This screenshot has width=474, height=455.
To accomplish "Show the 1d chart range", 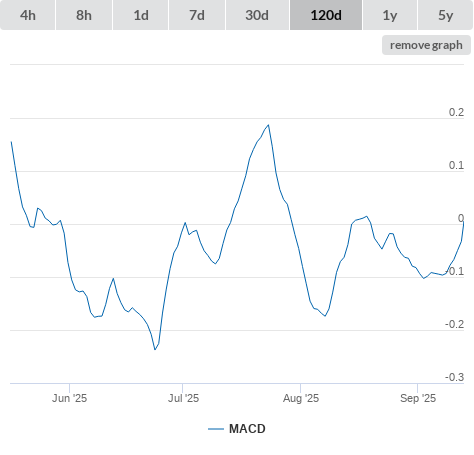I will point(141,15).
